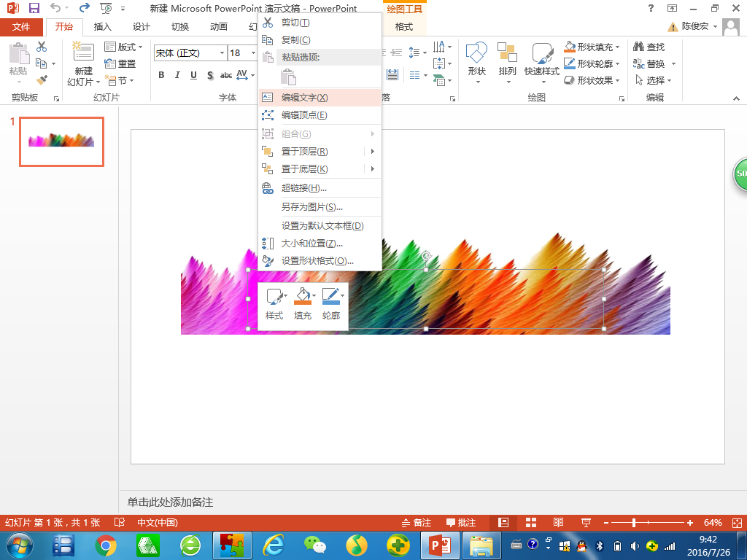
Task: Click zoom in plus button
Action: click(x=690, y=522)
